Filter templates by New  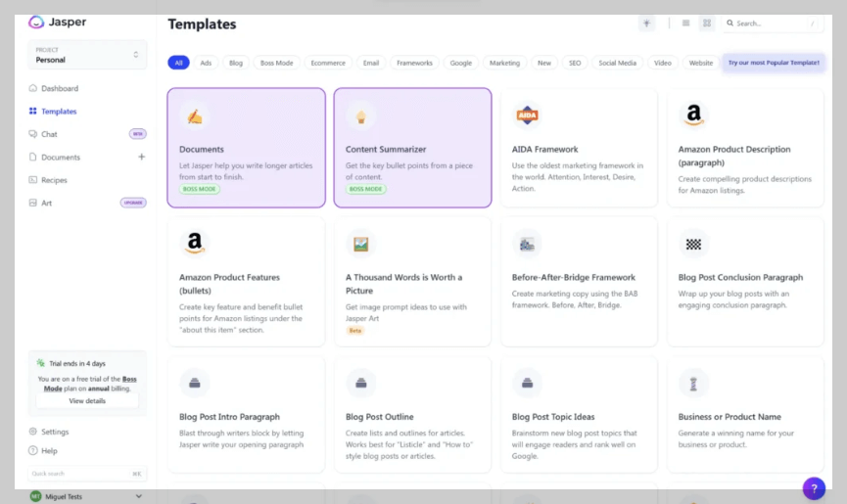544,63
